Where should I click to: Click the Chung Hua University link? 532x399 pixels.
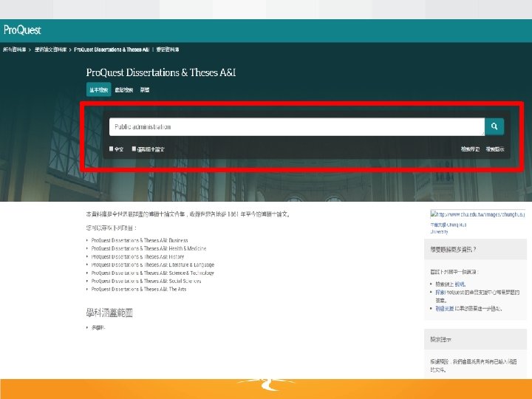[x=449, y=228]
